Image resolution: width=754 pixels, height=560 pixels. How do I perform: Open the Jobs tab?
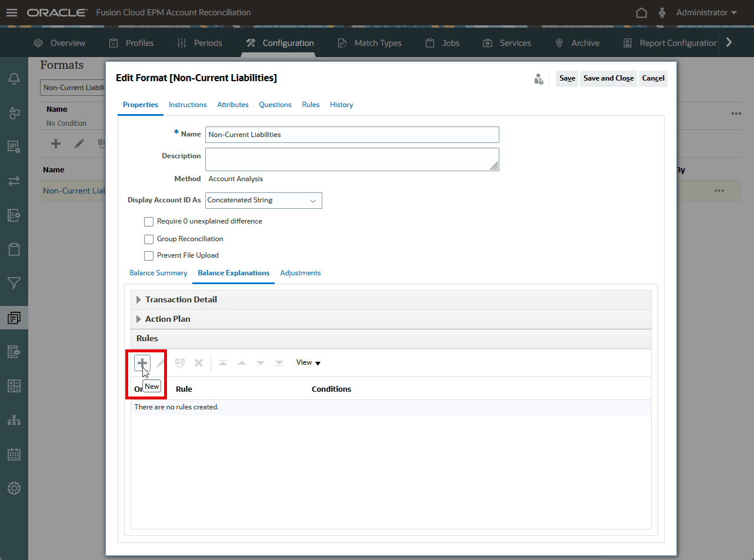tap(443, 43)
